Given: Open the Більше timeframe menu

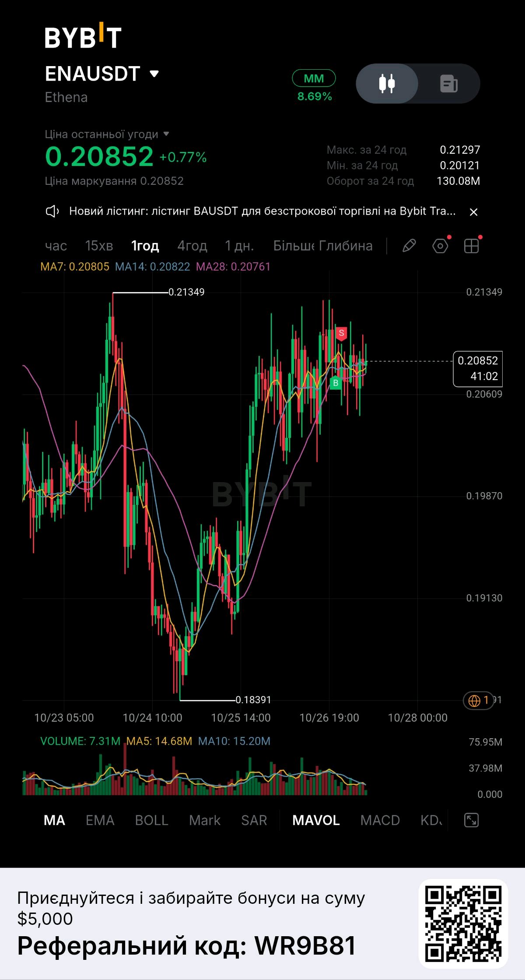Looking at the screenshot, I should (x=294, y=246).
